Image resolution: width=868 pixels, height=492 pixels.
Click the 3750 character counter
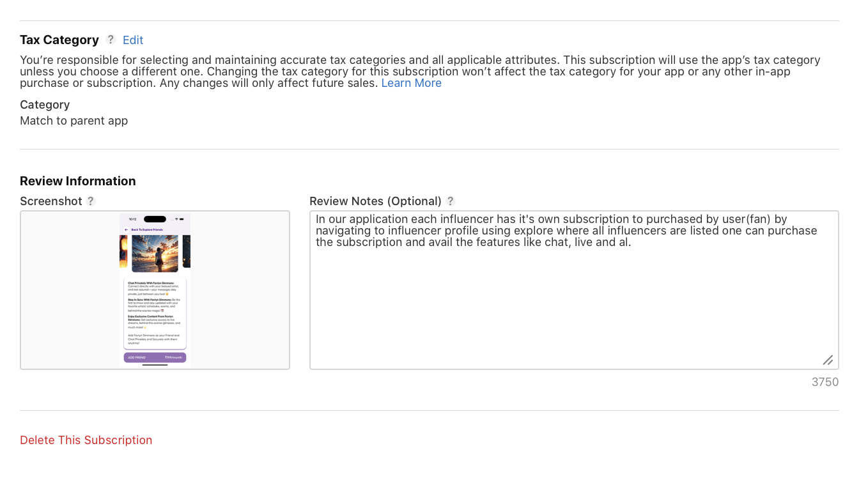point(825,382)
